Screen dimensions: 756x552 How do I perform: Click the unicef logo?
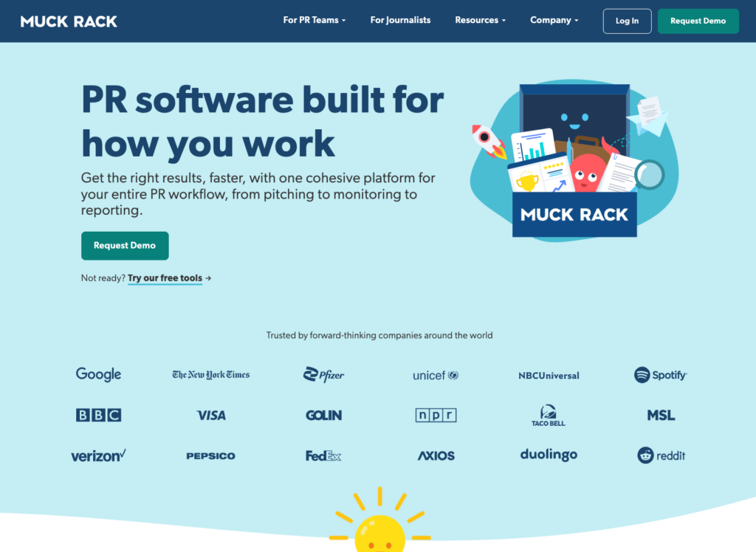[436, 375]
